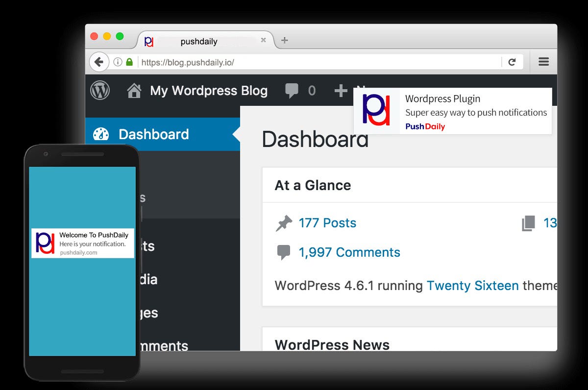Click the comment bubble icon beside 1,997 Comments
Image resolution: width=588 pixels, height=390 pixels.
tap(285, 251)
